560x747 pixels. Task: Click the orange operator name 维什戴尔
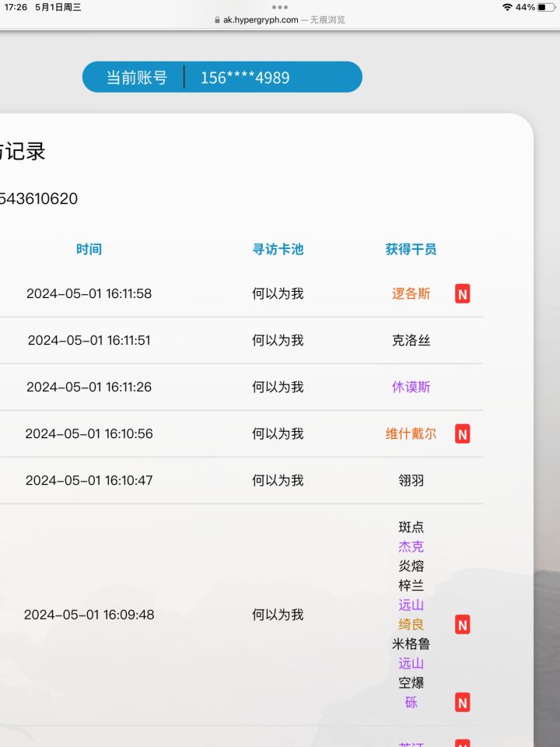[411, 433]
